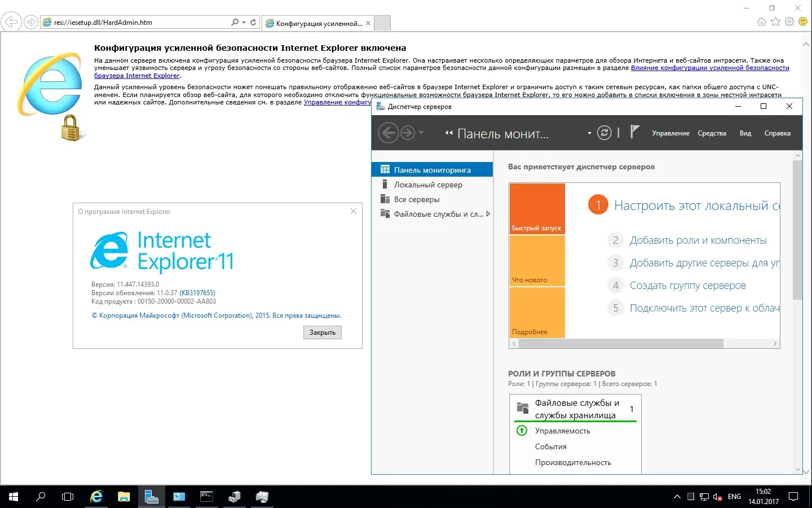Click the product code '00150-20000-00002-AA803'
The width and height of the screenshot is (812, 508).
(176, 301)
